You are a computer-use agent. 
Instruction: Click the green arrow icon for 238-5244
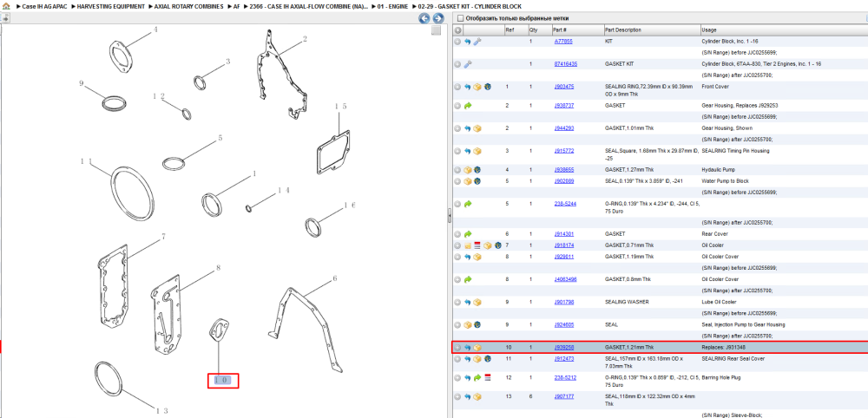click(468, 204)
